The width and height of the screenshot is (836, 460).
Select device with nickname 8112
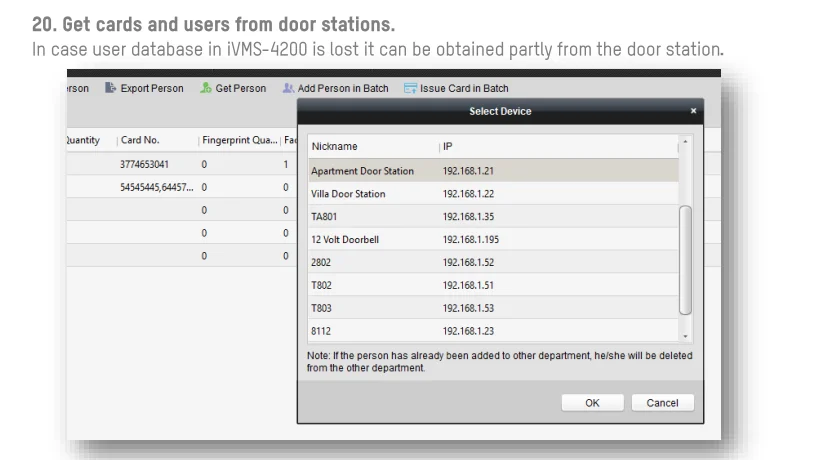coord(493,330)
